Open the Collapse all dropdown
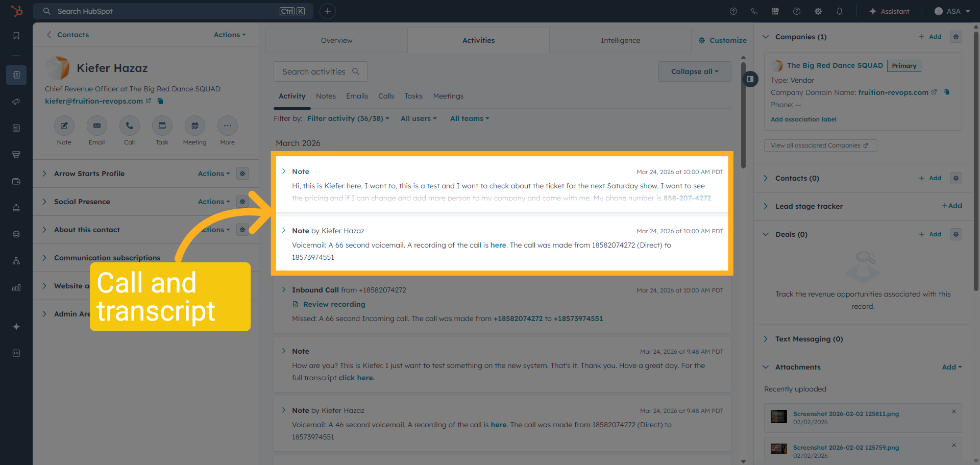The height and width of the screenshot is (465, 980). click(x=695, y=71)
